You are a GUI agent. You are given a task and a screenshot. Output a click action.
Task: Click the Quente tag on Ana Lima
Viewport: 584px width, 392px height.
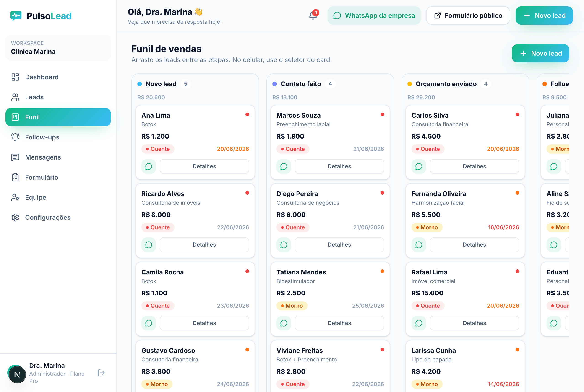(158, 149)
